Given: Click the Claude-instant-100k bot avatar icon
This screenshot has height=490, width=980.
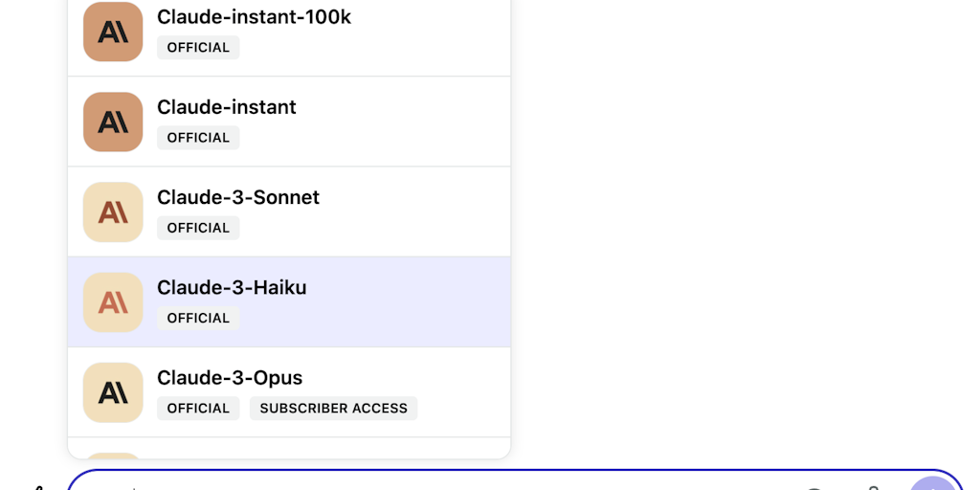Looking at the screenshot, I should pyautogui.click(x=113, y=32).
